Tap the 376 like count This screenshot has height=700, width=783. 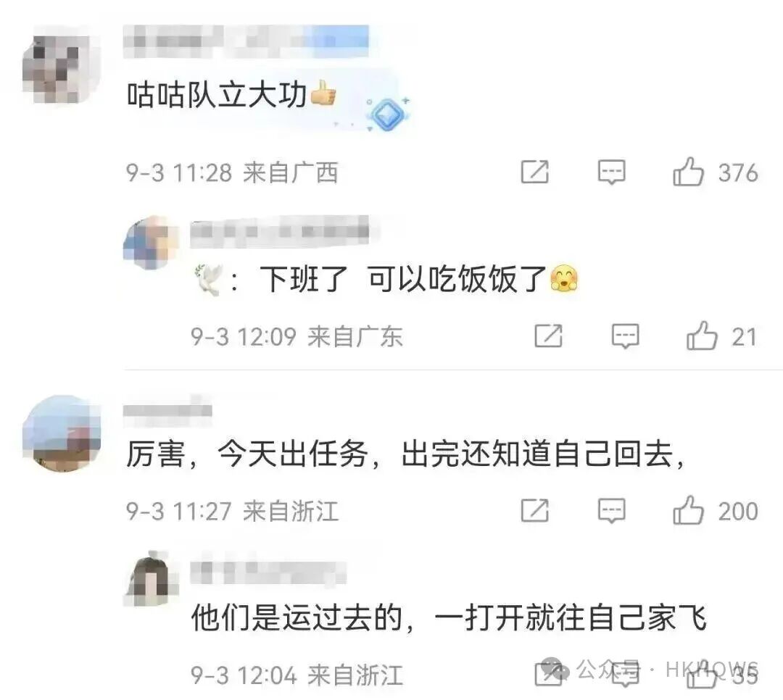coord(738,172)
